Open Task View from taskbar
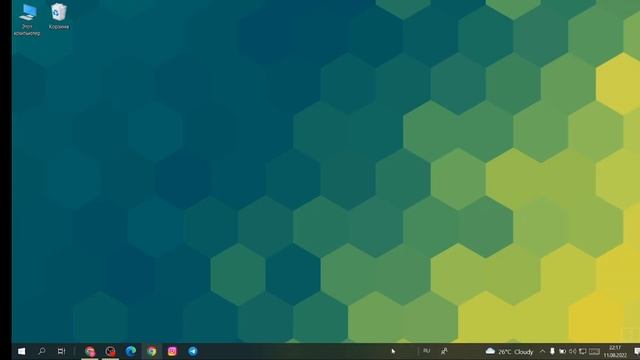Image resolution: width=640 pixels, height=360 pixels. 61,351
